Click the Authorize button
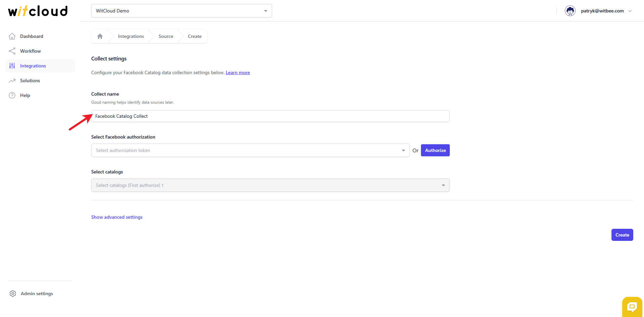The height and width of the screenshot is (317, 644). point(435,150)
